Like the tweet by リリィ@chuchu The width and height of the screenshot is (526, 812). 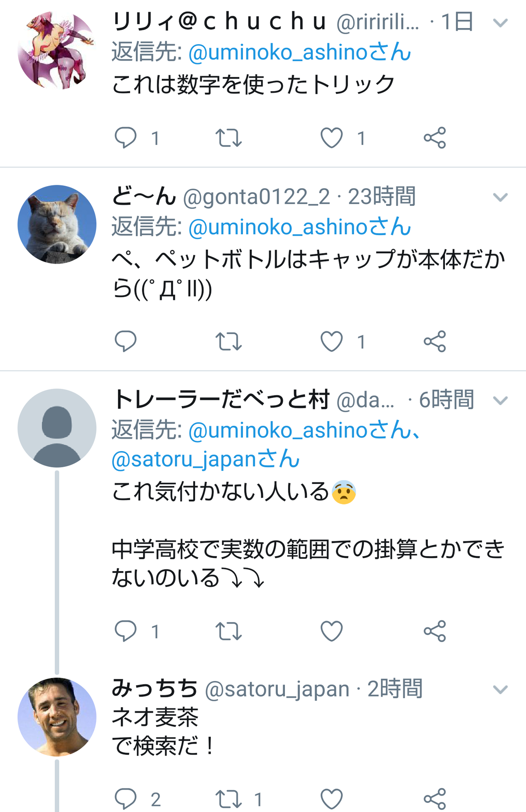tap(332, 138)
